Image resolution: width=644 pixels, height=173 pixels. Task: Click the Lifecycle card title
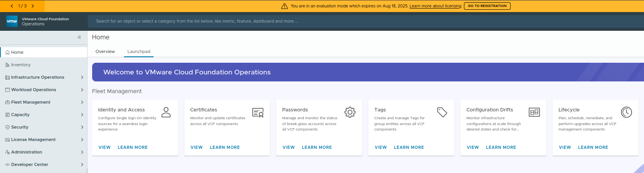pyautogui.click(x=569, y=110)
